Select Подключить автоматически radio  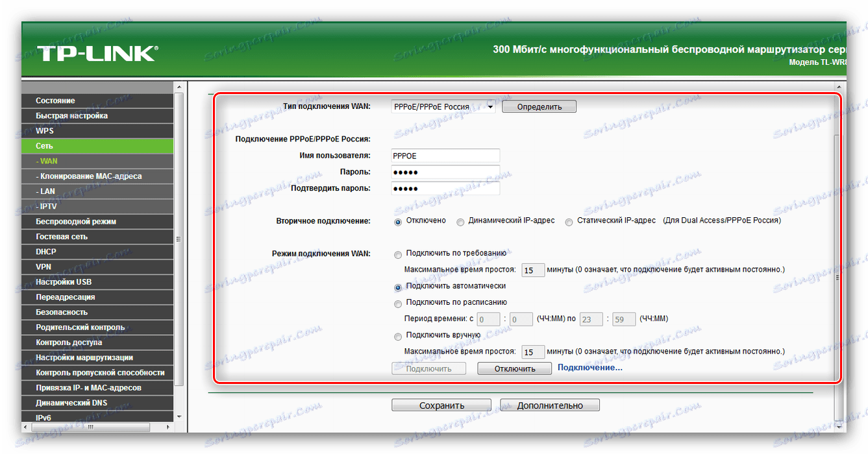click(398, 287)
